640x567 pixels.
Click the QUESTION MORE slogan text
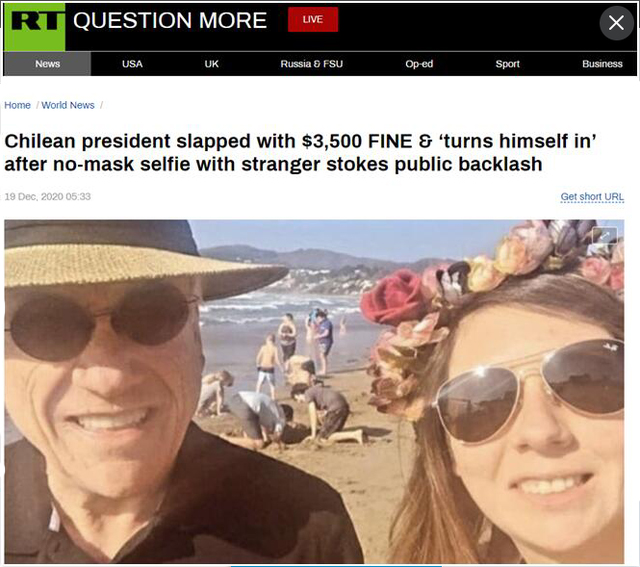[x=170, y=20]
